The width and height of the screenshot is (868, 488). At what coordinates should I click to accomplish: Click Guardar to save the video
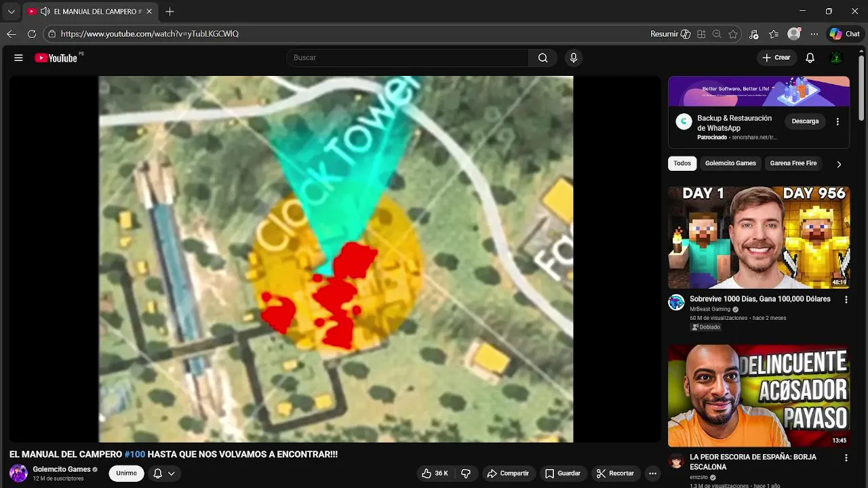pyautogui.click(x=562, y=473)
